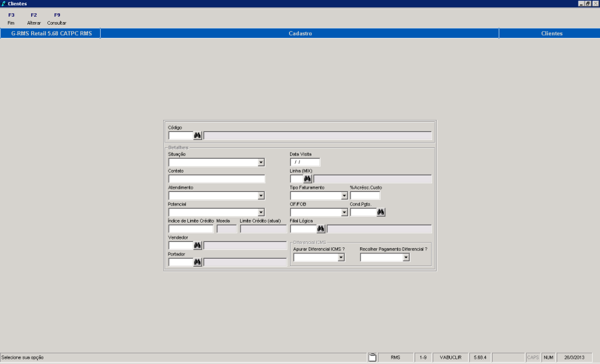
Task: Open the Apurar Diferencial ICMS dropdown
Action: pyautogui.click(x=341, y=257)
